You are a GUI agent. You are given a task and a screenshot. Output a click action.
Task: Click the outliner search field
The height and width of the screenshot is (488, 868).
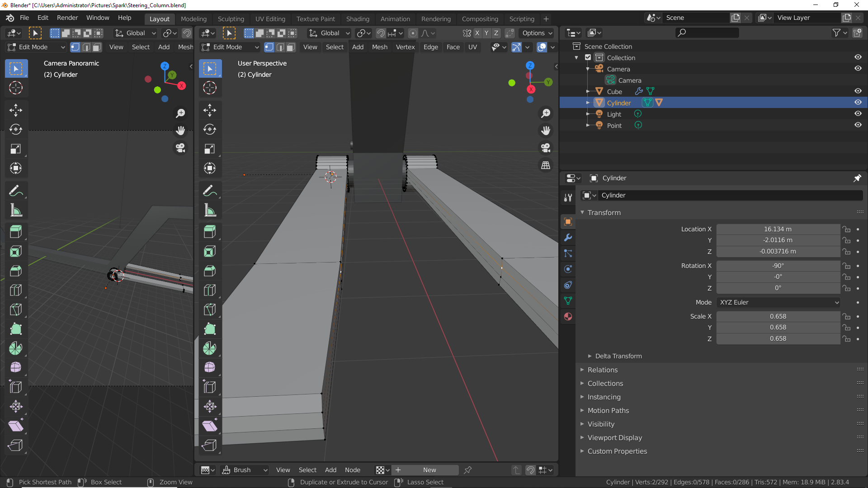point(707,33)
